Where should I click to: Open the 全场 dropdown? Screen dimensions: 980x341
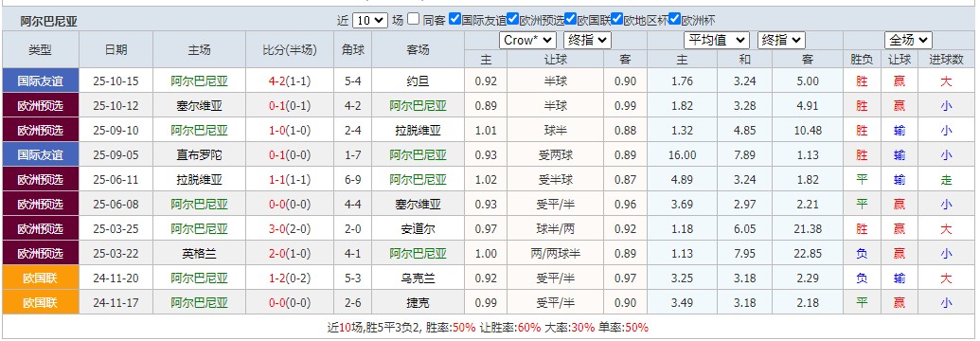908,40
